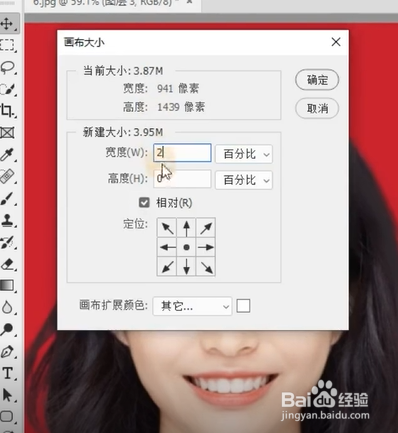
Task: Set anchor to bottom-center arrow
Action: pos(187,267)
